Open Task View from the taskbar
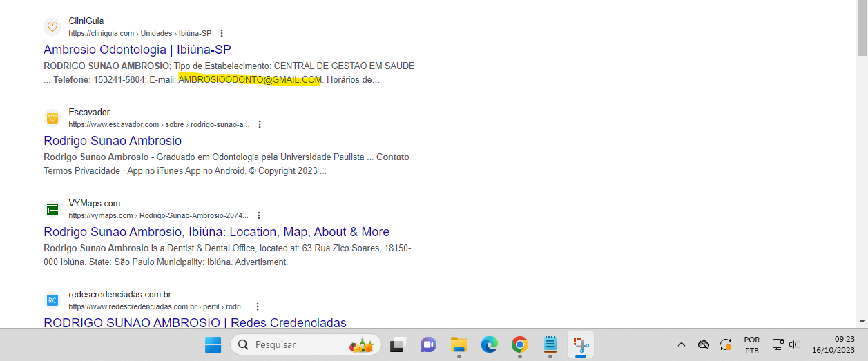Viewport: 868px width, 361px height. (x=398, y=344)
